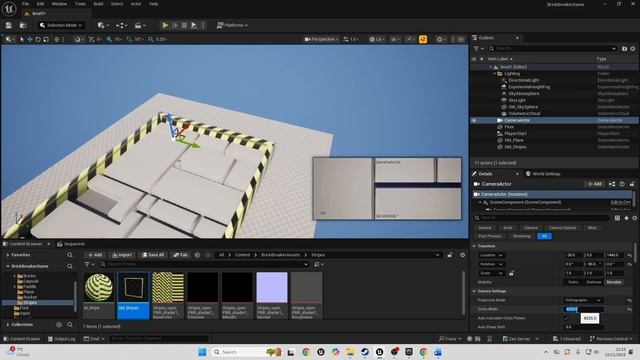Open the Rotation type dropdown
The height and width of the screenshot is (360, 640).
[x=491, y=264]
